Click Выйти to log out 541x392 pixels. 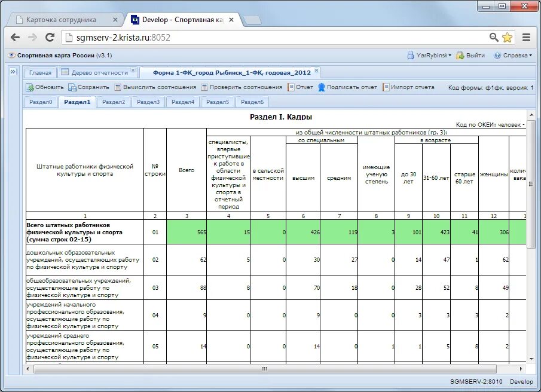pos(470,55)
